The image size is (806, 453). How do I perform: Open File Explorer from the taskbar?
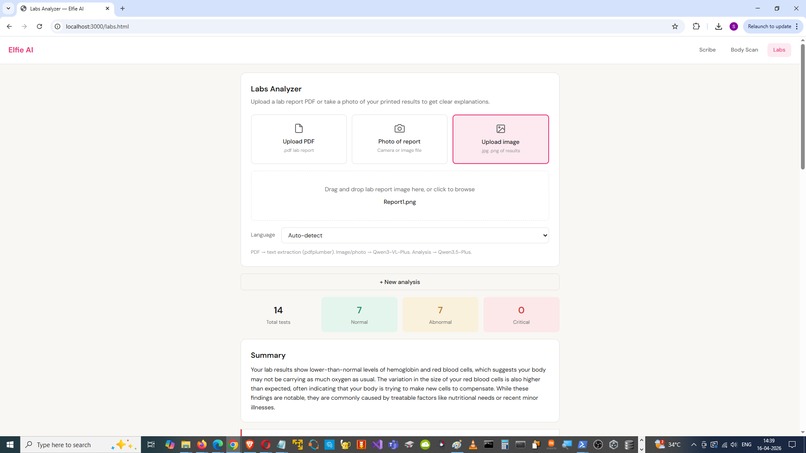pos(186,444)
